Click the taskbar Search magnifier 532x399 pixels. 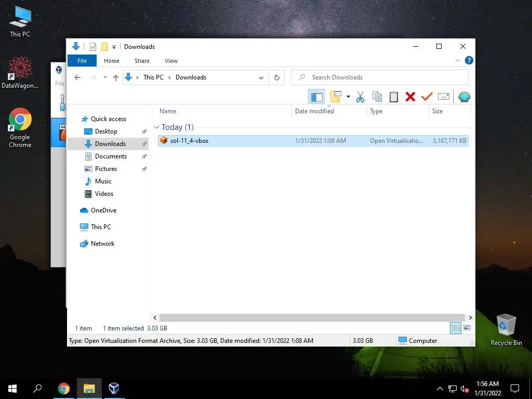click(37, 389)
